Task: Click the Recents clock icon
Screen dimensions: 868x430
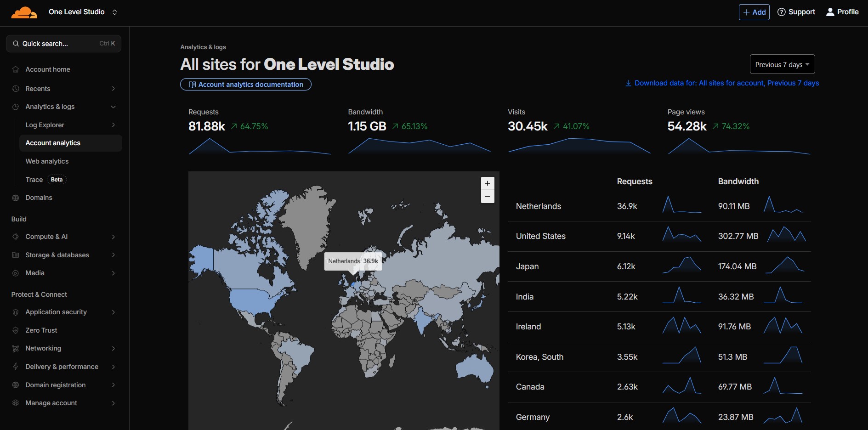Action: tap(16, 89)
